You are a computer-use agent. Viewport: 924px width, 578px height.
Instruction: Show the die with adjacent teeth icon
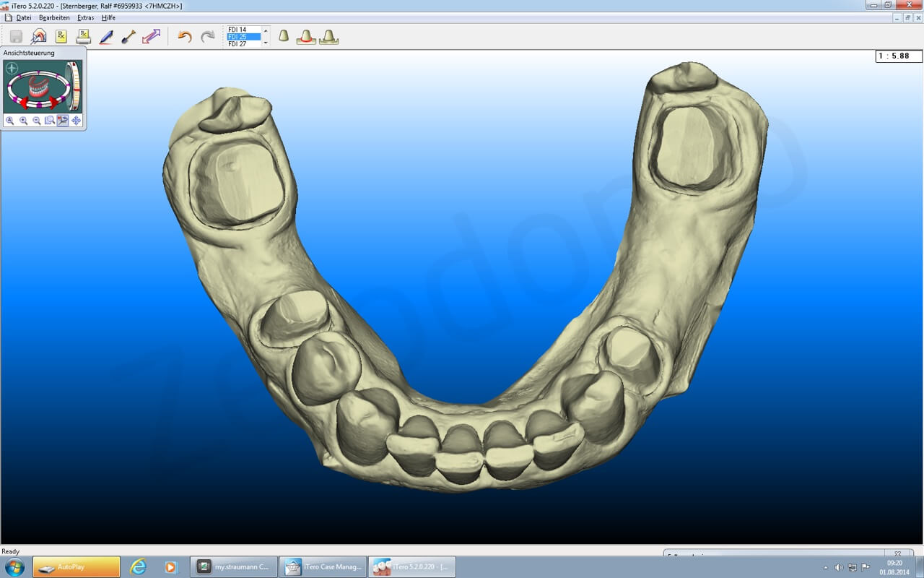329,36
